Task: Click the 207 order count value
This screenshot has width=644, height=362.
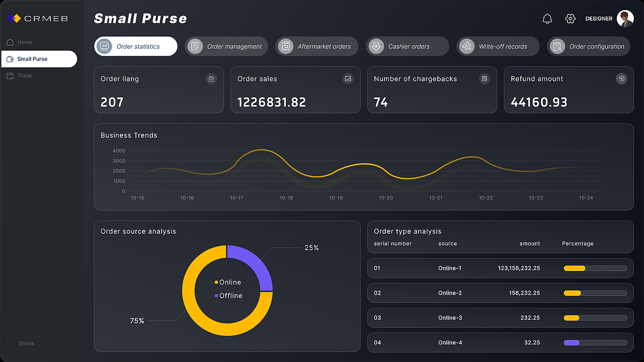Action: (112, 103)
